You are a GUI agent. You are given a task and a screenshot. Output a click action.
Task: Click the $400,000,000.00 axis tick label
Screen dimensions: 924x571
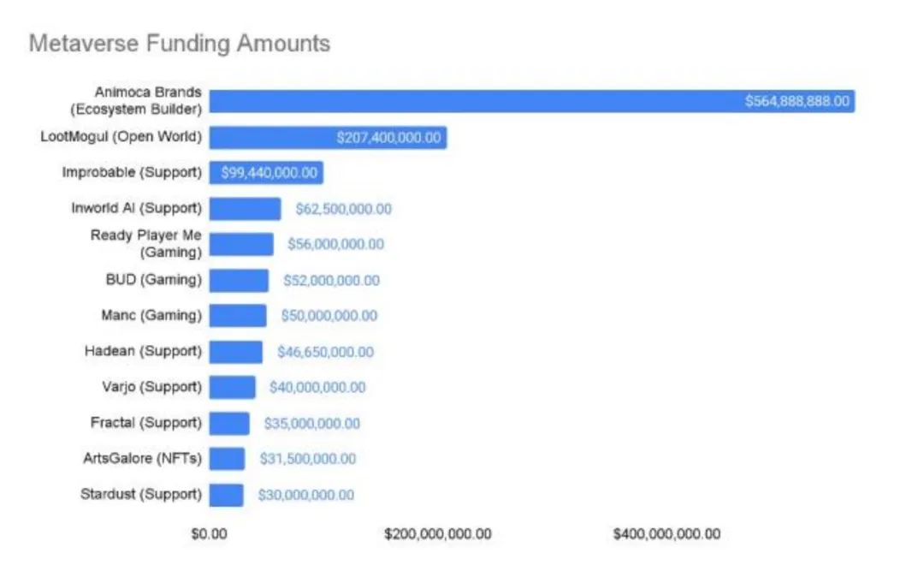click(x=666, y=534)
